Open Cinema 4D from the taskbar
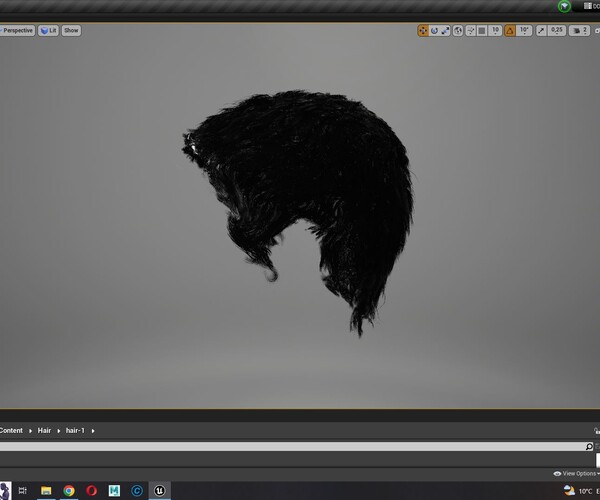Screen dimensions: 600x500 point(137,490)
